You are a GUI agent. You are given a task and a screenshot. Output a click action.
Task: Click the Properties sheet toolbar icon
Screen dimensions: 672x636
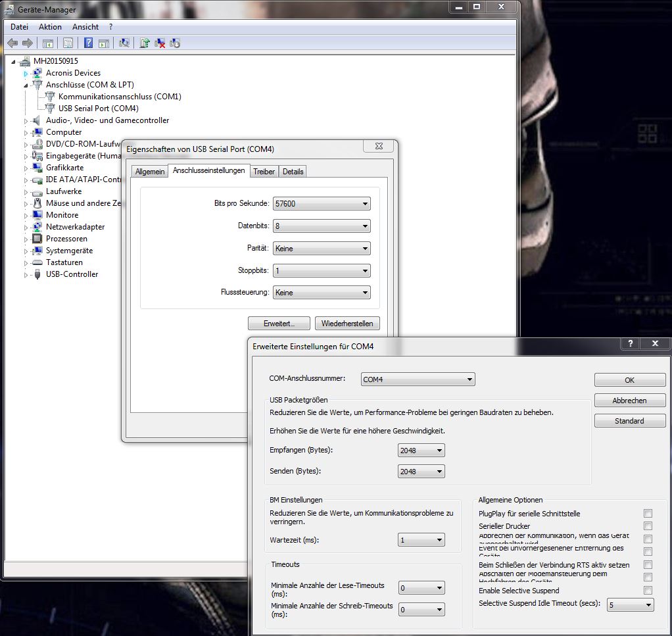pos(68,43)
